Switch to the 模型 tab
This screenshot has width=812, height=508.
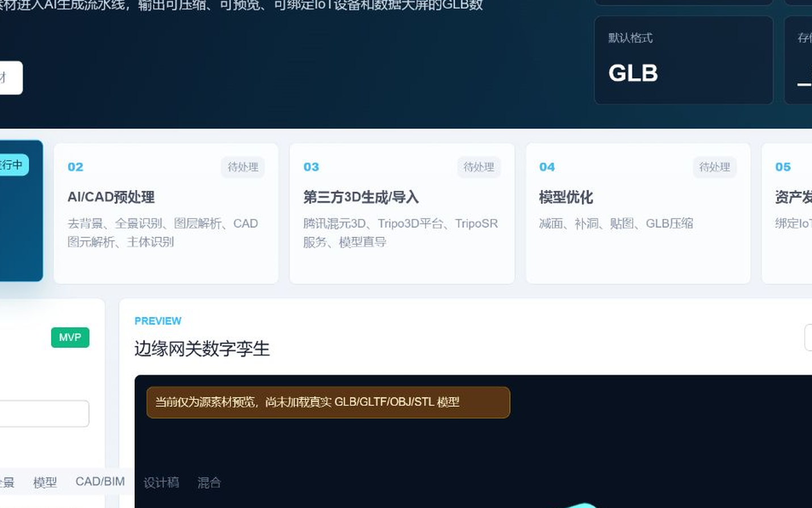tap(45, 482)
